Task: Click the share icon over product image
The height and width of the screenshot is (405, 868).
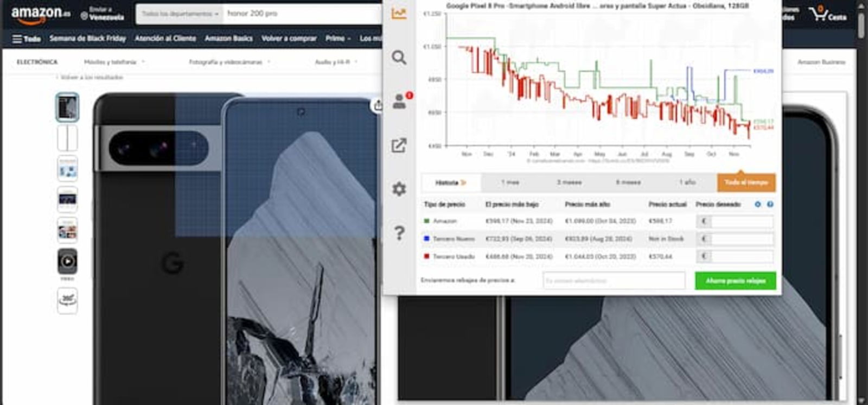Action: 378,105
